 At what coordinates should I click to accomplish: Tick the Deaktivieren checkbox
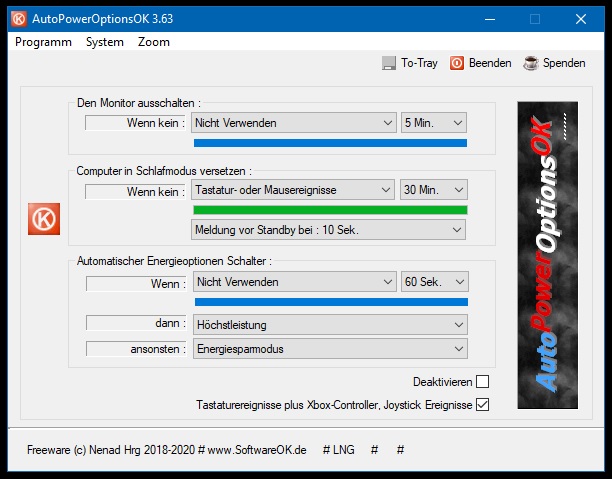[x=482, y=381]
